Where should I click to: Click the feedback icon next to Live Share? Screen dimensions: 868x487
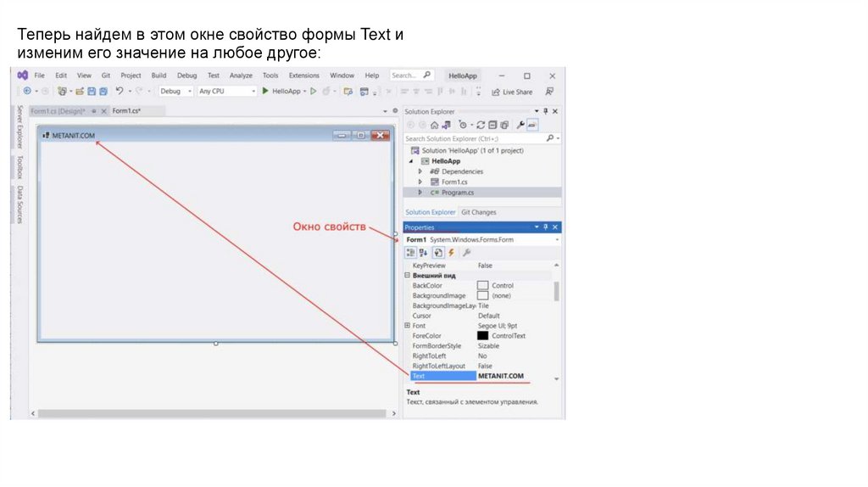point(549,92)
